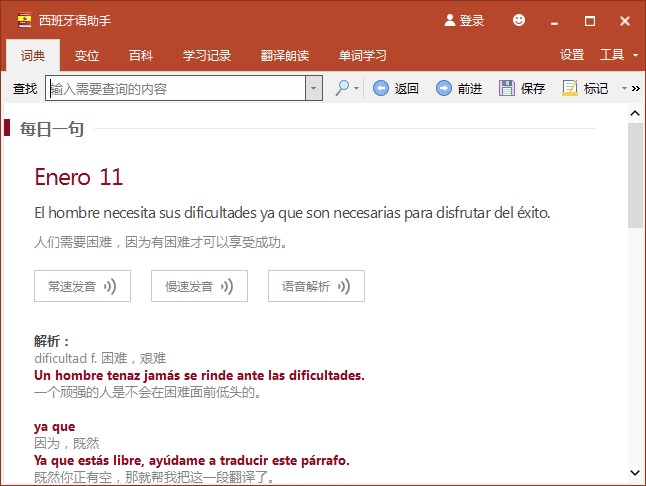The image size is (646, 486).
Task: Click the 因为，既然 definition line
Action: (x=67, y=444)
